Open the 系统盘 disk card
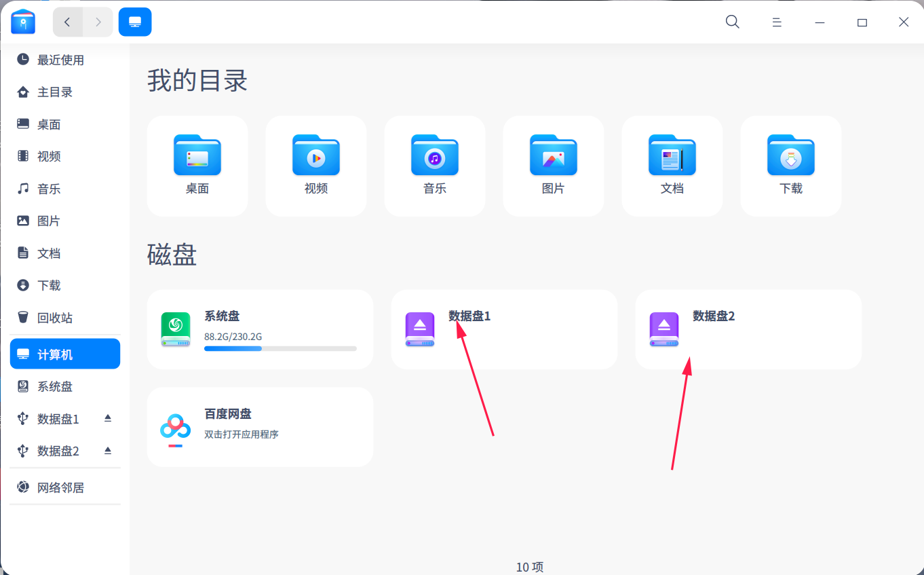Viewport: 924px width, 575px height. pyautogui.click(x=260, y=329)
